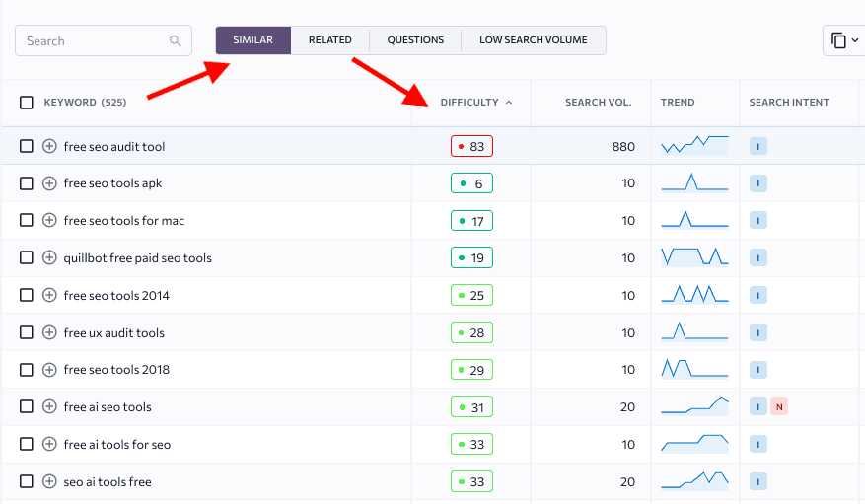This screenshot has height=504, width=865.
Task: Toggle the select-all Keyword header checkbox
Action: coord(27,103)
